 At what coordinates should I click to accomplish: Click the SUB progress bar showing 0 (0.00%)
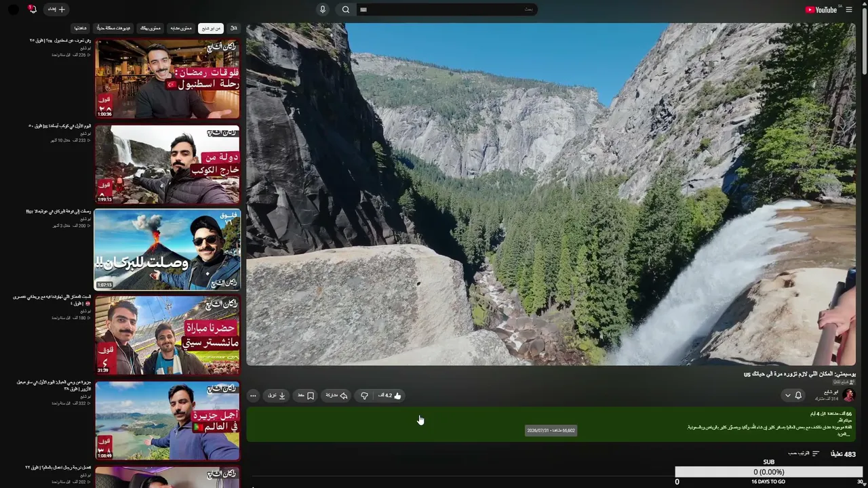pyautogui.click(x=769, y=472)
